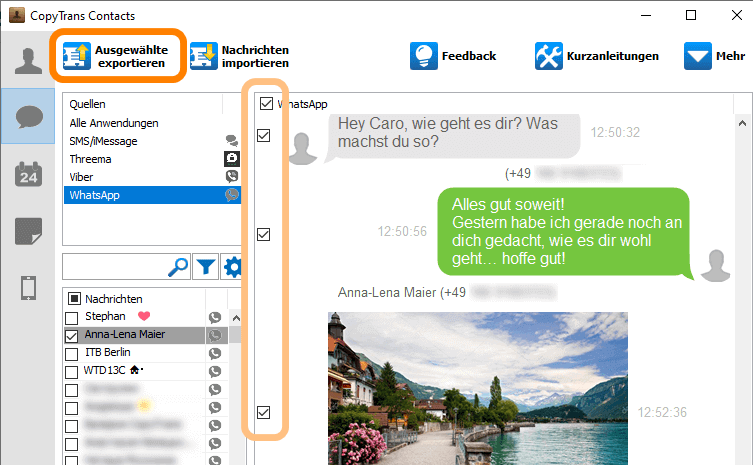Viewport: 753px width, 465px height.
Task: Uncheck 'Alles gut soweit' message checkbox
Action: pos(264,234)
